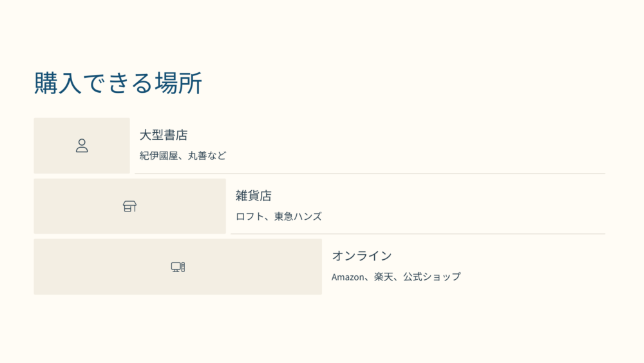Select the オンライン heading
Screen dimensions: 644x363
tap(362, 256)
